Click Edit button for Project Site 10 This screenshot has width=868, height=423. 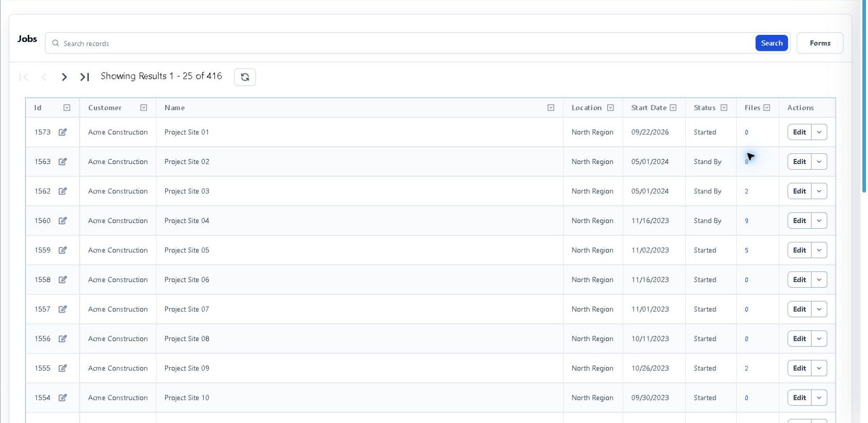point(799,397)
